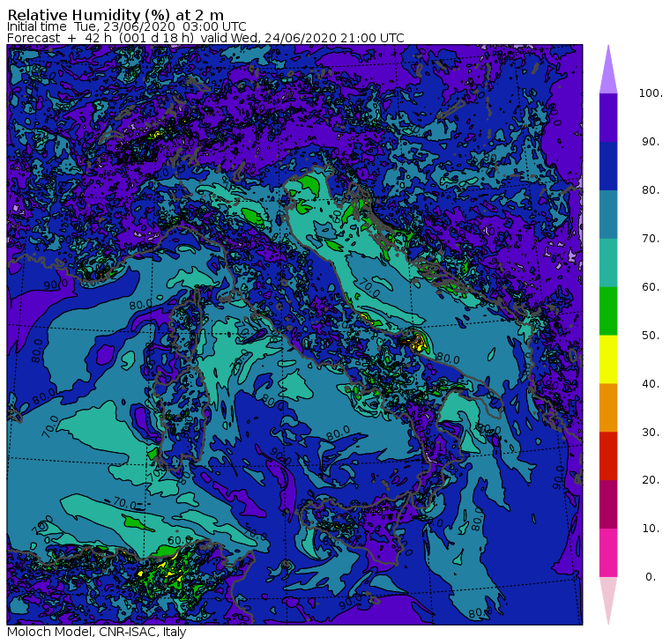This screenshot has height=644, width=670.
Task: Click the lilac upper arrow of the colorbar
Action: [x=608, y=72]
